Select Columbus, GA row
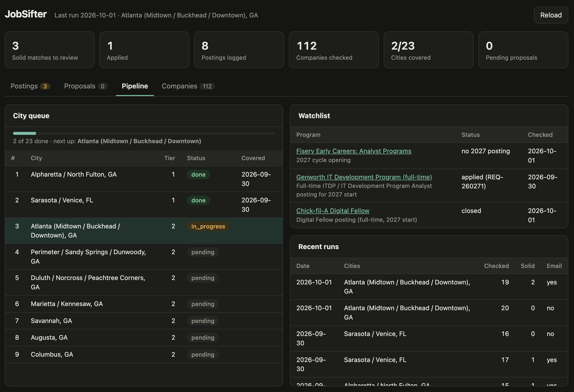 click(x=144, y=354)
